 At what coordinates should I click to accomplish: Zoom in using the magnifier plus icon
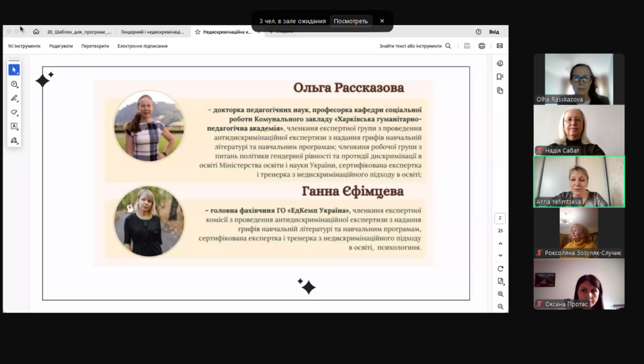pyautogui.click(x=501, y=294)
